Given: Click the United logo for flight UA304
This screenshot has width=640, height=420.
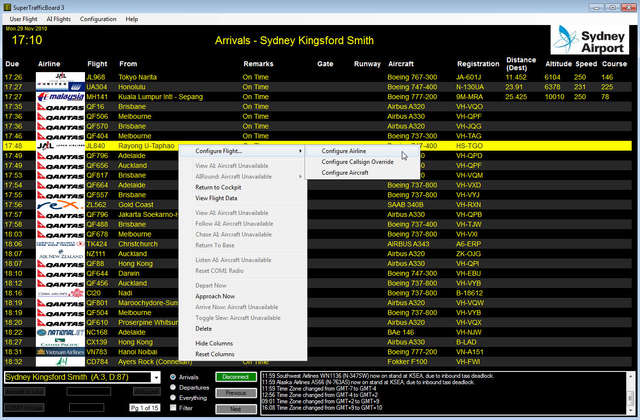Looking at the screenshot, I should 60,87.
